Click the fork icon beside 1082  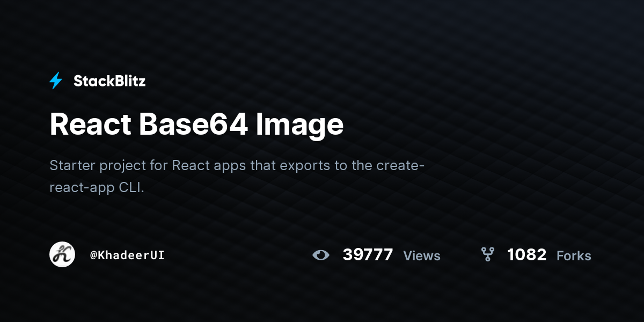pos(487,254)
